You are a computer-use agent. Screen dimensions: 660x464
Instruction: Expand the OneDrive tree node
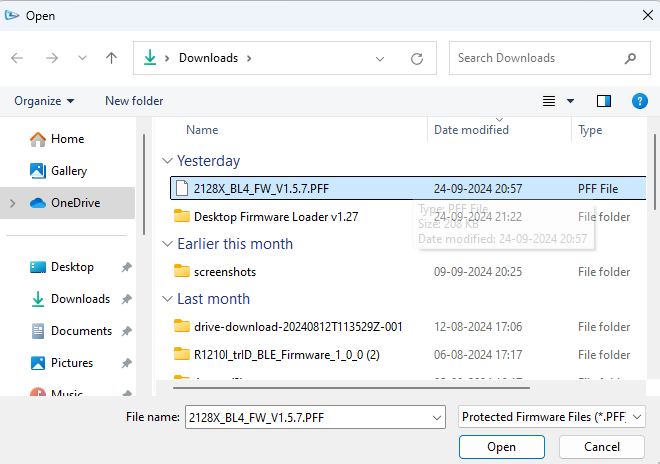click(x=13, y=203)
